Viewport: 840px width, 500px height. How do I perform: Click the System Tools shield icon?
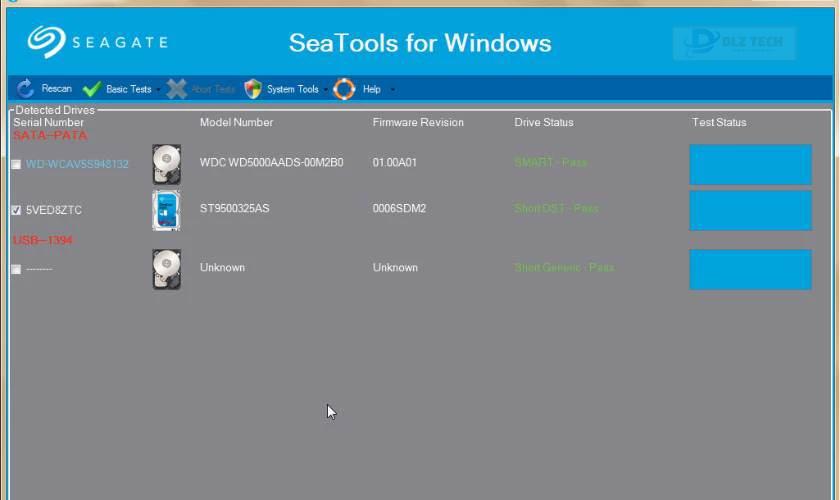(x=253, y=89)
